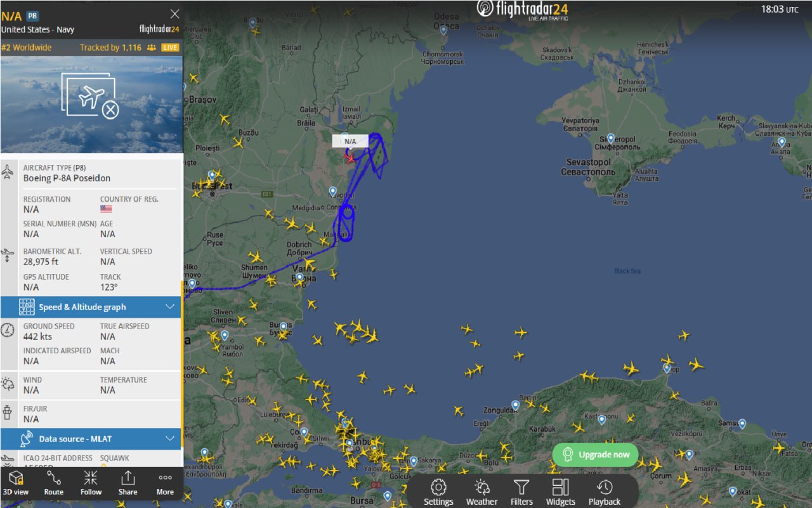The width and height of the screenshot is (812, 508).
Task: Click the LIVE tracking badge
Action: [x=170, y=48]
